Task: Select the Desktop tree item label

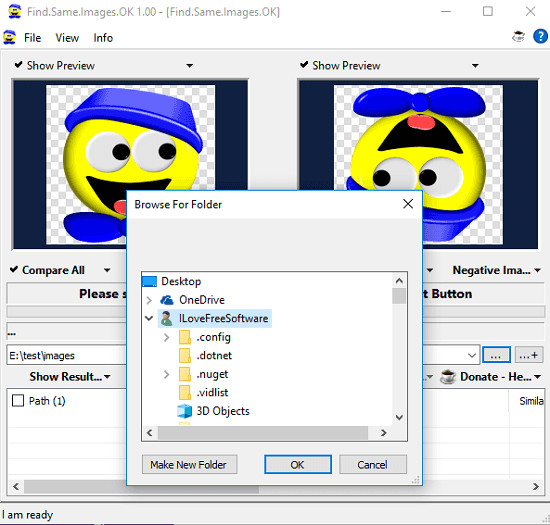Action: point(181,281)
